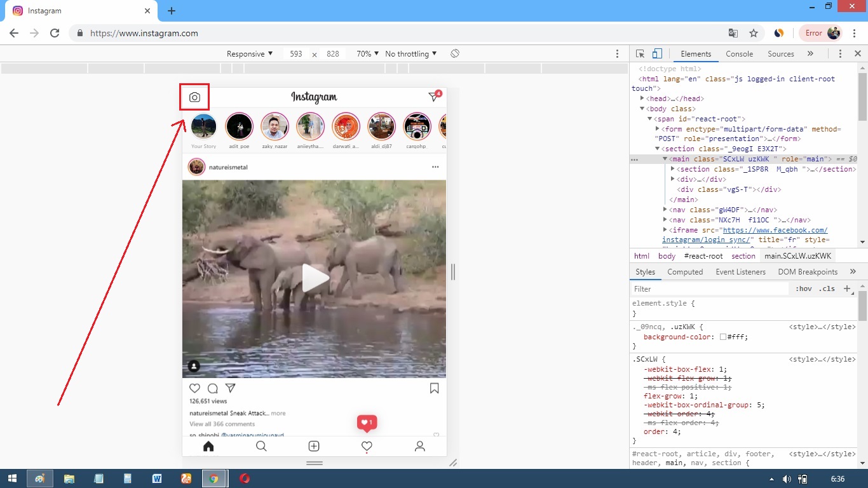
Task: Open device toolbar more options menu
Action: click(x=617, y=54)
